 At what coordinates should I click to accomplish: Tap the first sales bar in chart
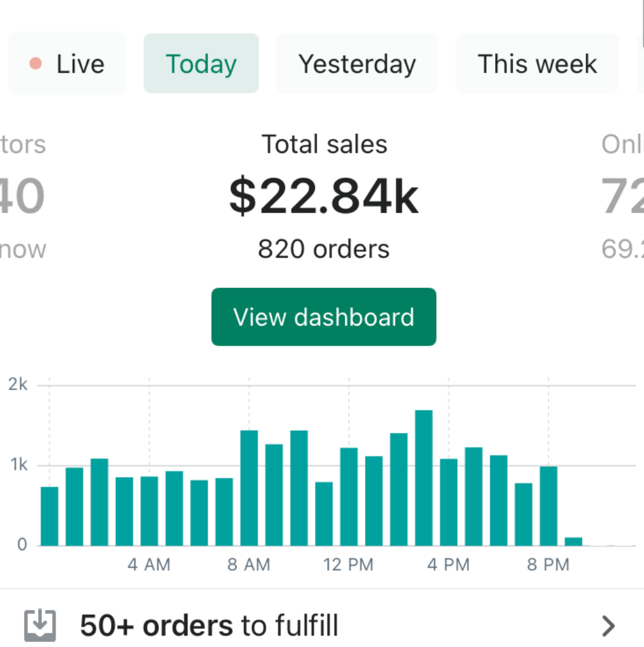click(49, 516)
